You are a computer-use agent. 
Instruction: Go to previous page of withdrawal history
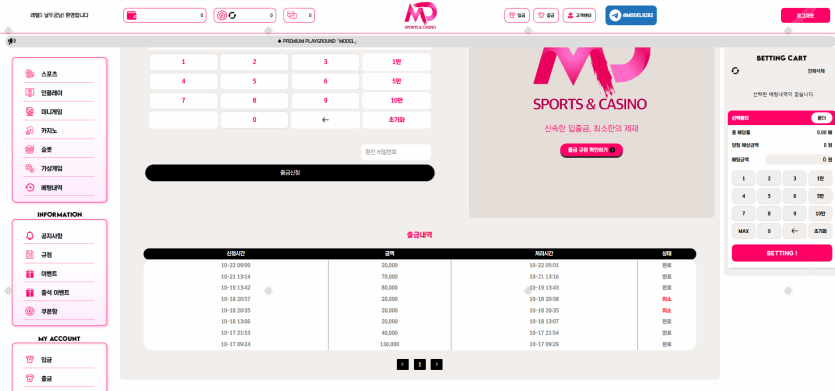403,364
